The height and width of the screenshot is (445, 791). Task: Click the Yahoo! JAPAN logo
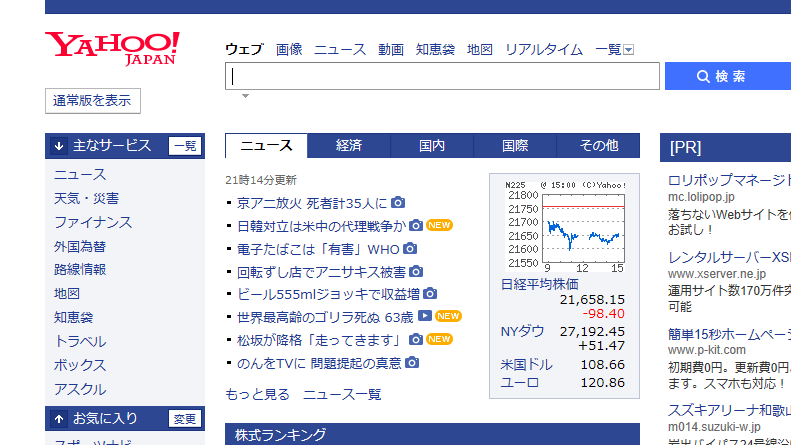pyautogui.click(x=112, y=47)
